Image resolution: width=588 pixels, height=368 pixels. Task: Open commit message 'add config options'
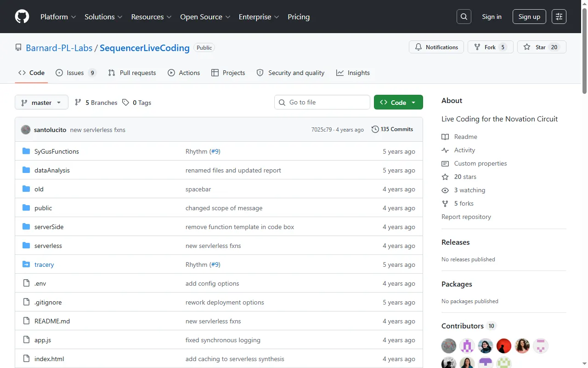[212, 283]
